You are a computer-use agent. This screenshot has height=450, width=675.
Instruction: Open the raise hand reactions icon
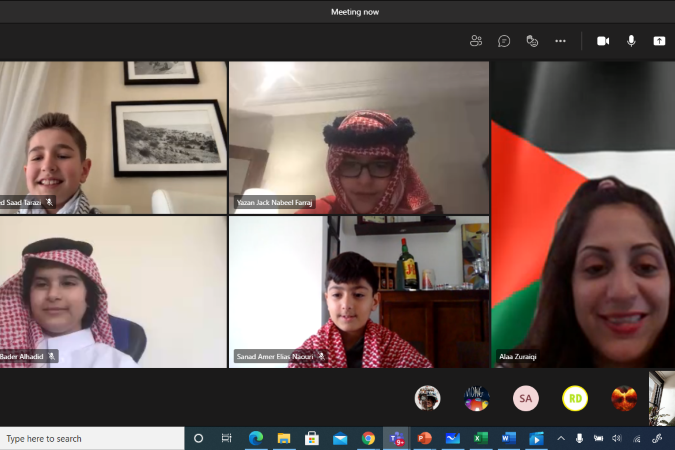pos(532,41)
